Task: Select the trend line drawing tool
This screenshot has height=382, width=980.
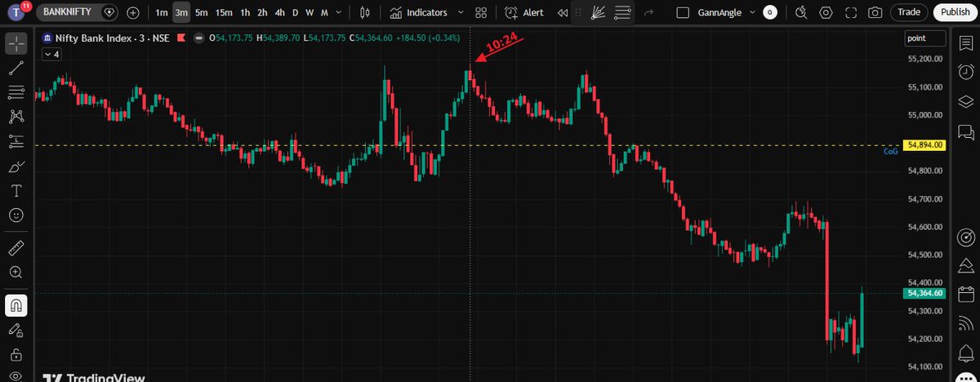Action: (x=16, y=68)
